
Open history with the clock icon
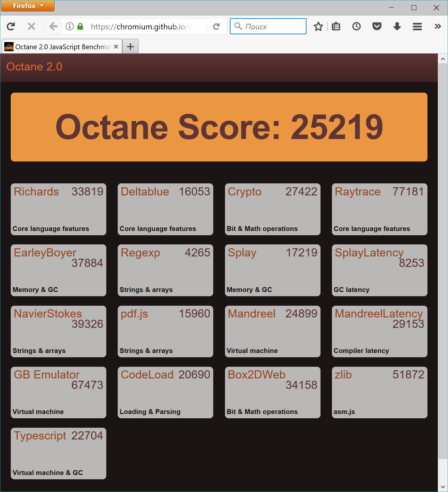[x=356, y=26]
